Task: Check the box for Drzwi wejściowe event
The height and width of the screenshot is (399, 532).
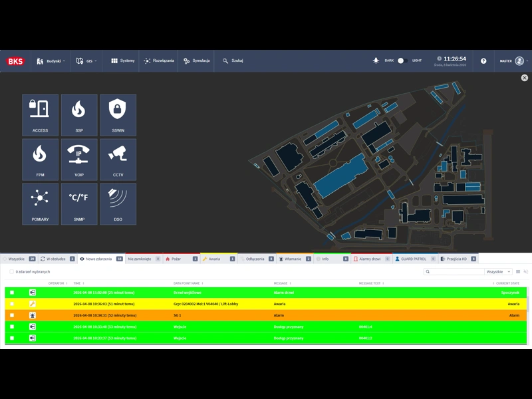Action: pyautogui.click(x=12, y=293)
